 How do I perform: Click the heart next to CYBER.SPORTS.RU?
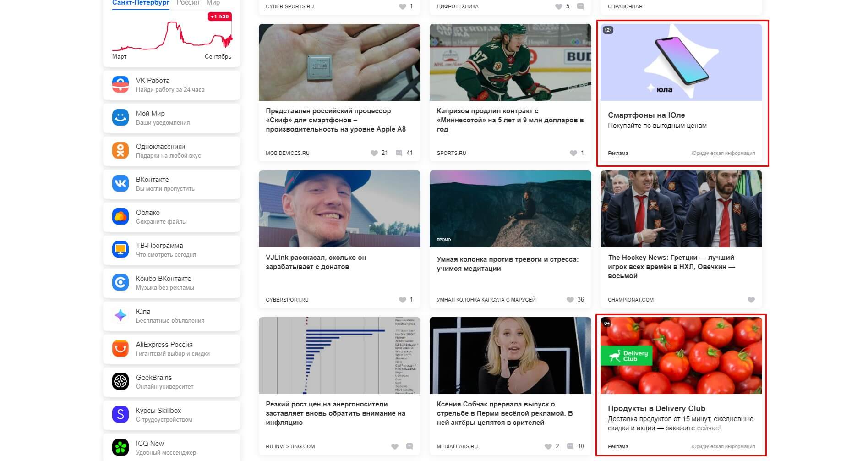point(402,6)
